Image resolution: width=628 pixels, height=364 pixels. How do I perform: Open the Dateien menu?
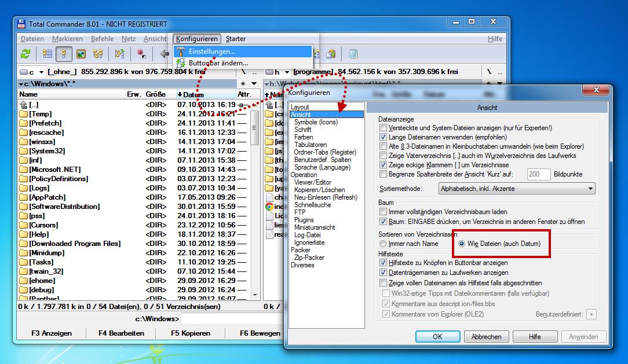pos(32,39)
